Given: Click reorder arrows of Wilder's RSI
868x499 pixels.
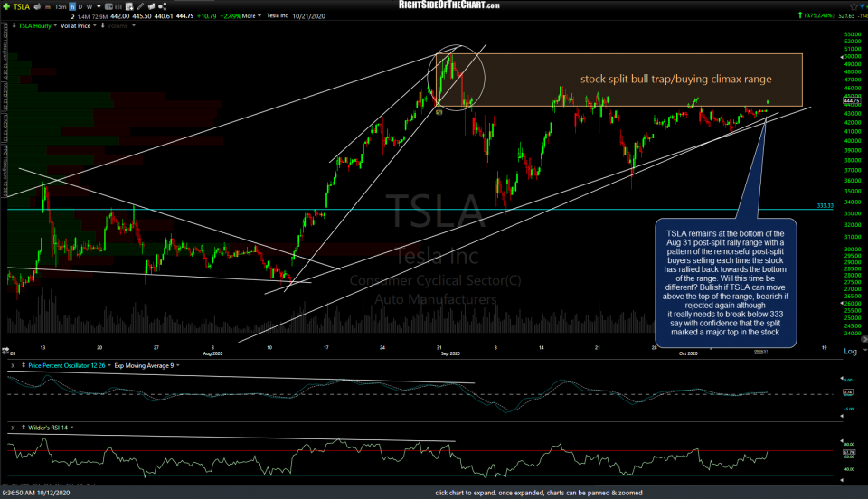Looking at the screenshot, I should (x=24, y=427).
